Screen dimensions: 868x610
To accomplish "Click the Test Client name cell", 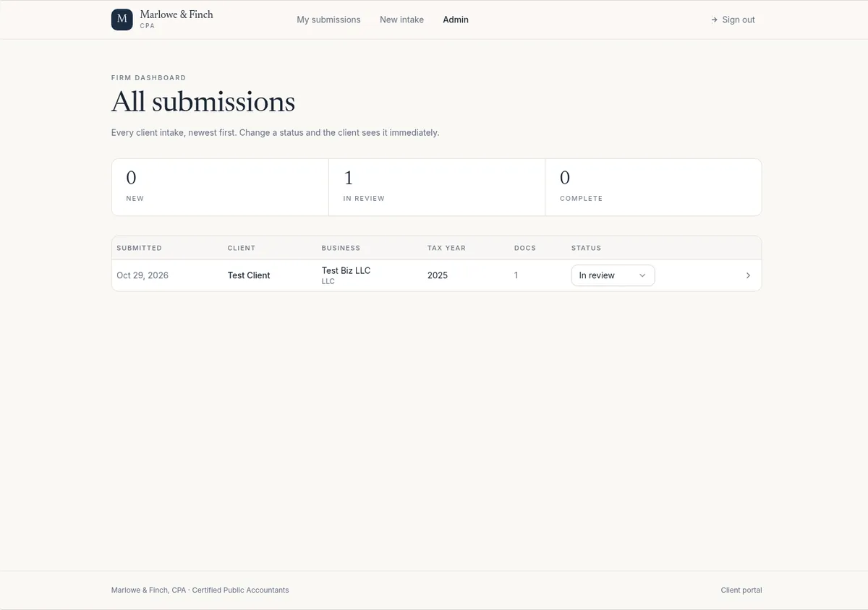I will tap(249, 275).
